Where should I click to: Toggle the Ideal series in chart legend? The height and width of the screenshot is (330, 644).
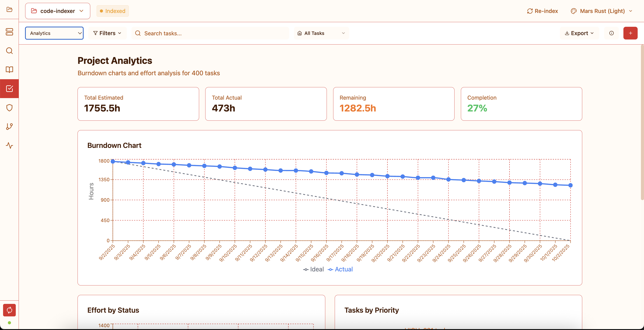[x=313, y=269]
